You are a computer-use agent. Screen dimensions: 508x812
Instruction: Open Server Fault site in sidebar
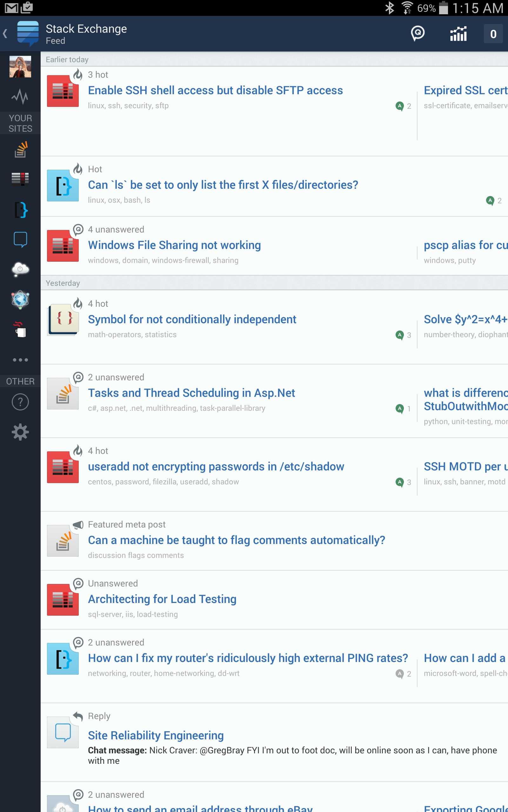(20, 179)
